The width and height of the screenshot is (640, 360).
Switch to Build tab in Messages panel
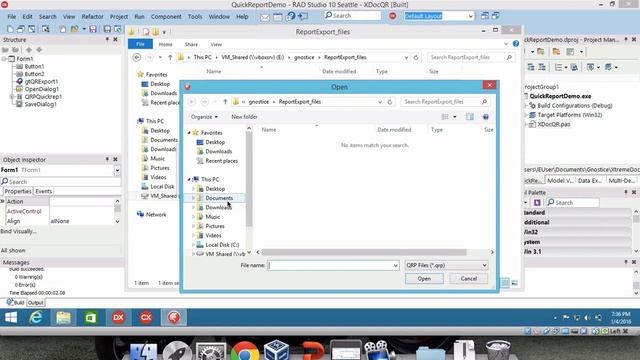tap(16, 302)
